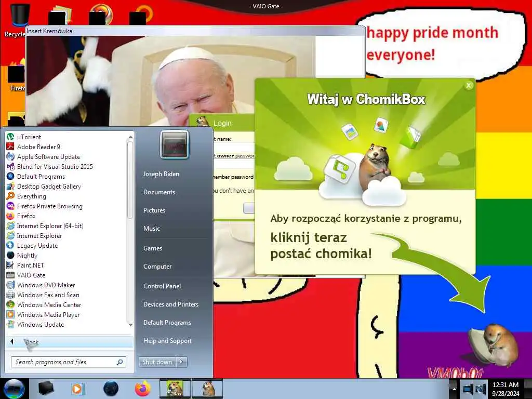Open the volume tray icon

(x=481, y=389)
